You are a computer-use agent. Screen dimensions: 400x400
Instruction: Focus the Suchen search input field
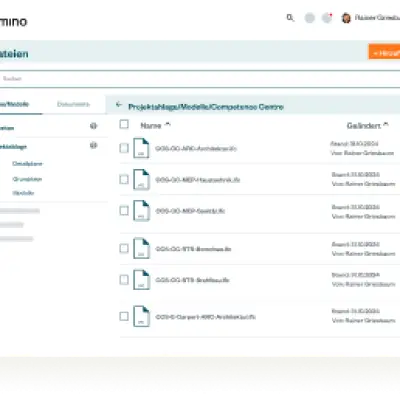(x=200, y=79)
